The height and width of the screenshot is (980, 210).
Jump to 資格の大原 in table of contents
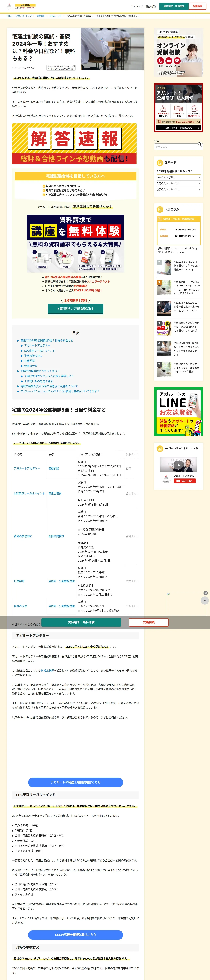coord(30,366)
